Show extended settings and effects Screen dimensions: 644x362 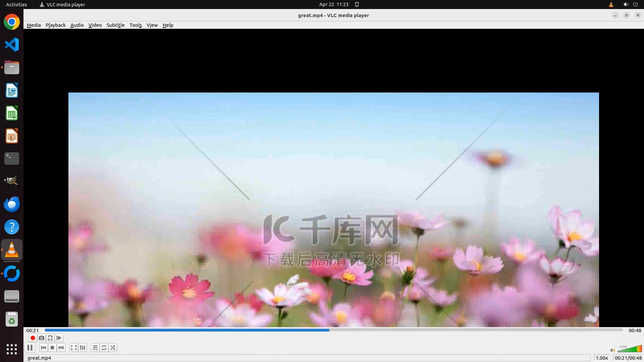[x=83, y=348]
